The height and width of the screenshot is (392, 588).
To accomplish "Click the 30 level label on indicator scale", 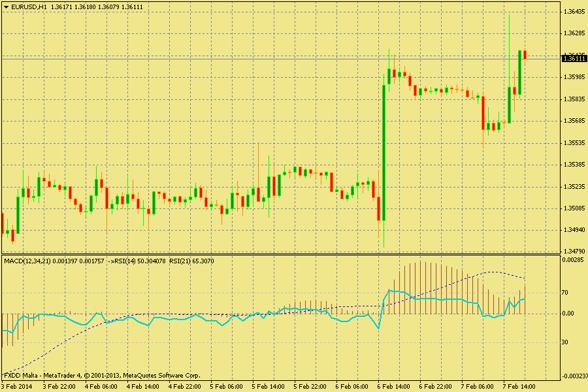I will pyautogui.click(x=566, y=342).
